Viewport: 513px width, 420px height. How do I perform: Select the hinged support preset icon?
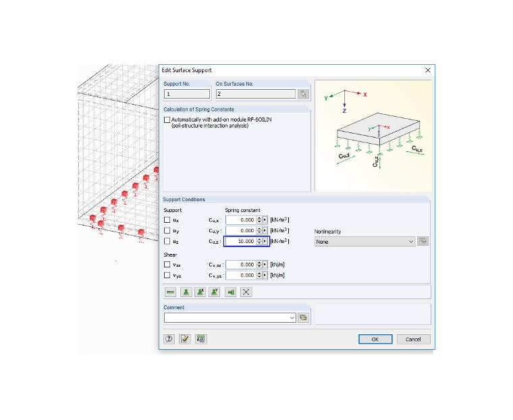point(186,292)
